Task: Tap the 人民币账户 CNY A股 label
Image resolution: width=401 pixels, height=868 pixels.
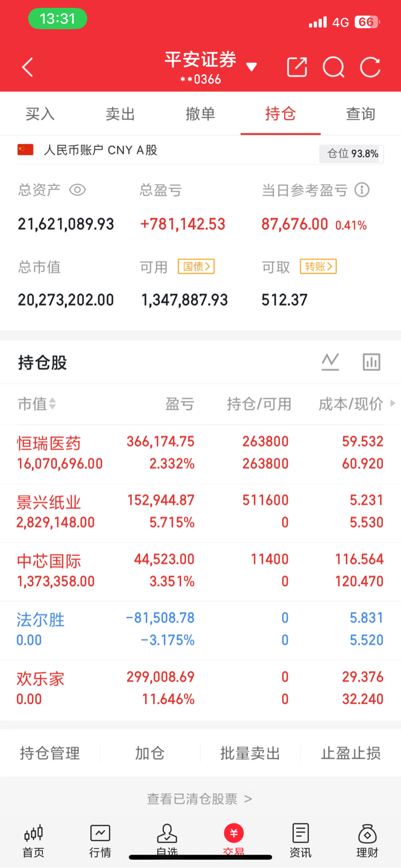Action: (101, 150)
